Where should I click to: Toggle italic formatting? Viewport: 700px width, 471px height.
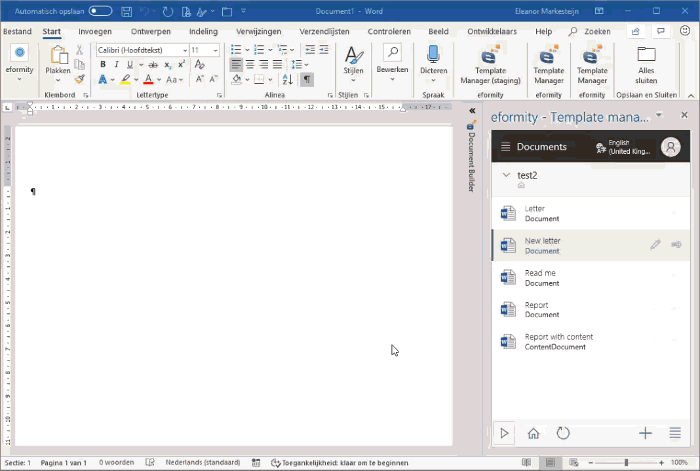[x=116, y=65]
